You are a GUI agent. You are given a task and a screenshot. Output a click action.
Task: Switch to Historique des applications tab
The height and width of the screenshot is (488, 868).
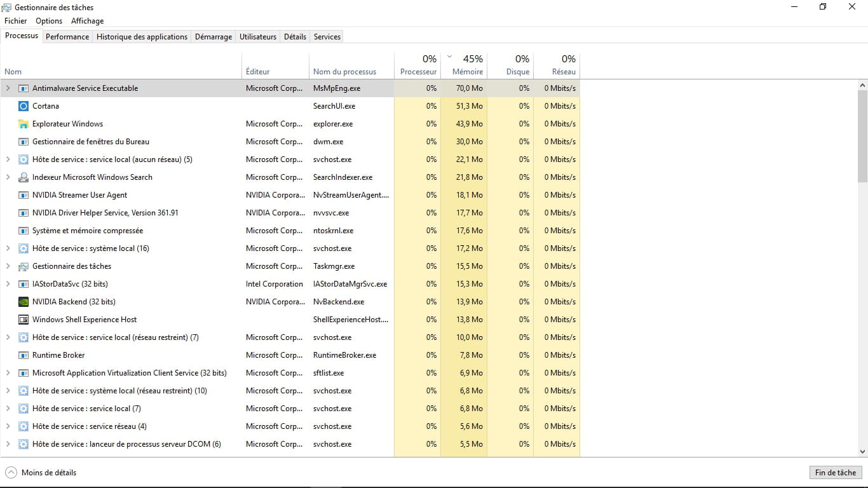[142, 37]
